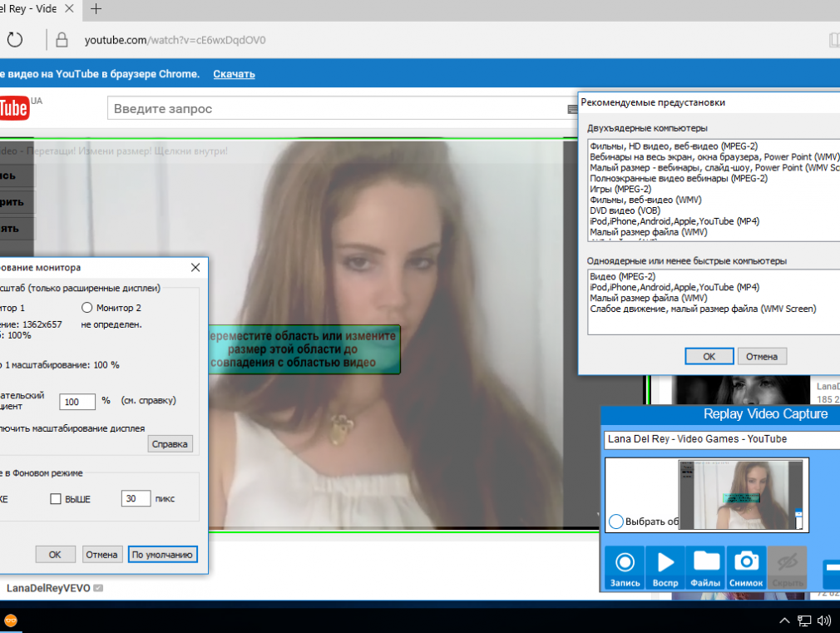Image resolution: width=840 pixels, height=633 pixels.
Task: Reload the page in the browser
Action: [15, 40]
